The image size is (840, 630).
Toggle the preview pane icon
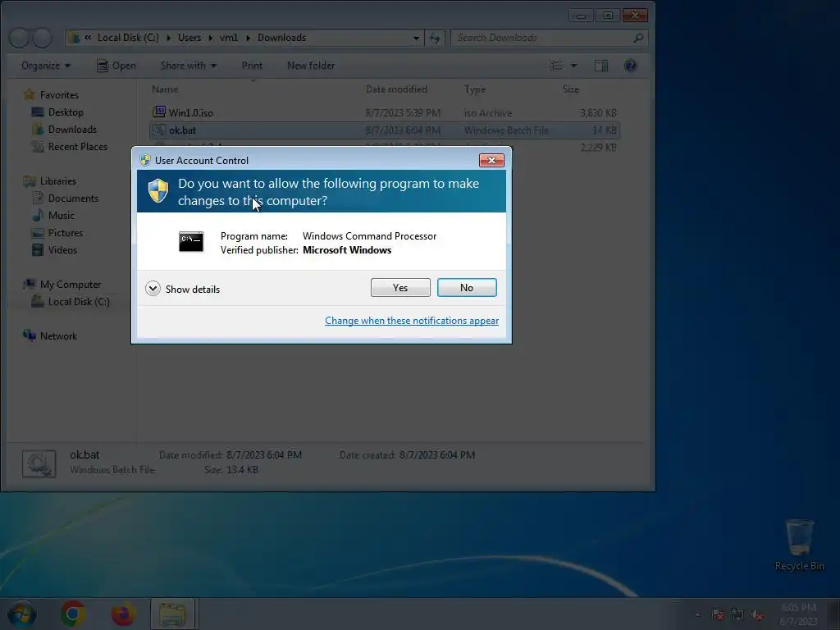click(601, 66)
